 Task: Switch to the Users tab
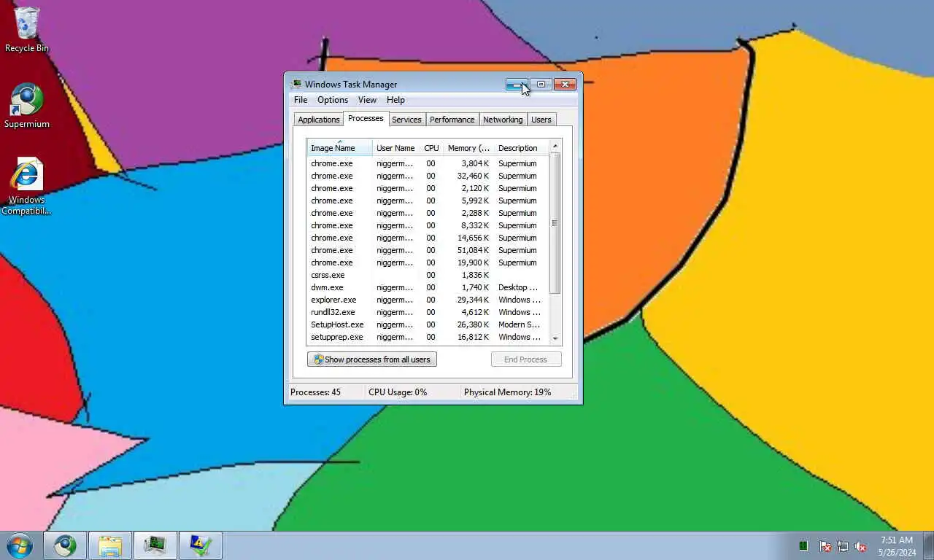coord(541,120)
